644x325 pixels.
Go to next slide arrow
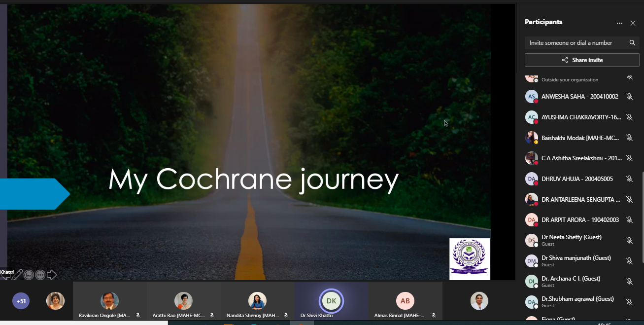[x=52, y=275]
